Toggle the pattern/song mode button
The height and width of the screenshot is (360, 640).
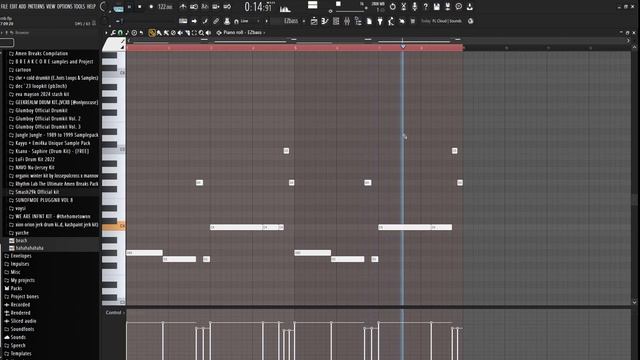[x=118, y=8]
